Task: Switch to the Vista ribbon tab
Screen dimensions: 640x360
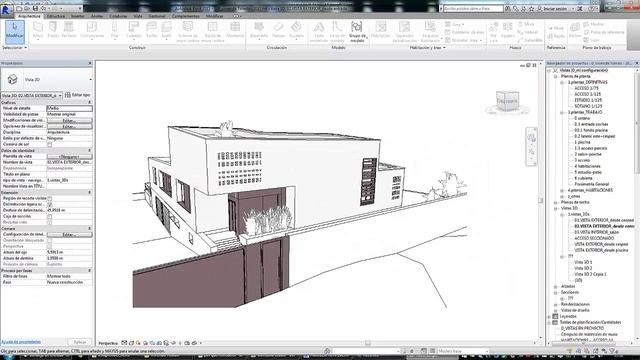Action: click(138, 16)
